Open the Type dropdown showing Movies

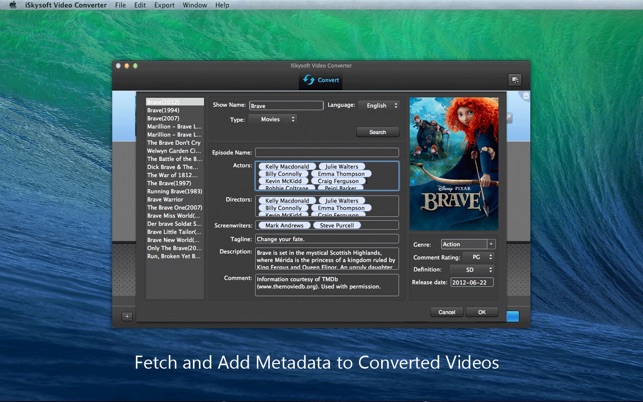272,119
